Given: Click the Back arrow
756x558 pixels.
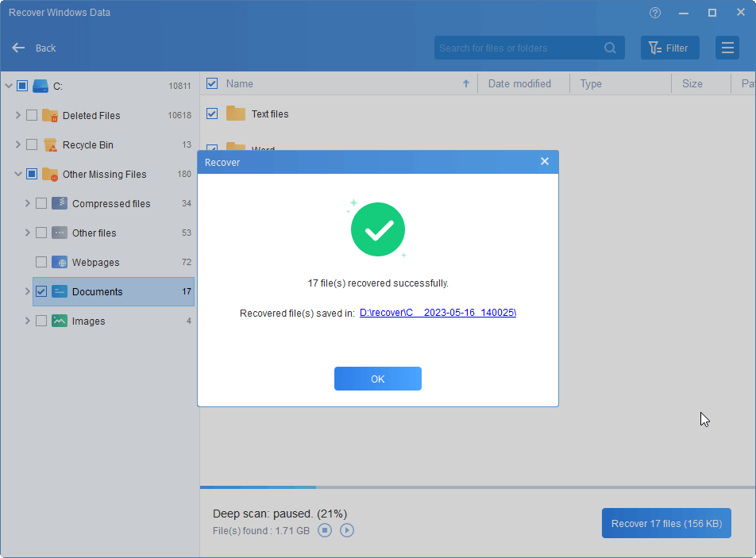Looking at the screenshot, I should 18,48.
